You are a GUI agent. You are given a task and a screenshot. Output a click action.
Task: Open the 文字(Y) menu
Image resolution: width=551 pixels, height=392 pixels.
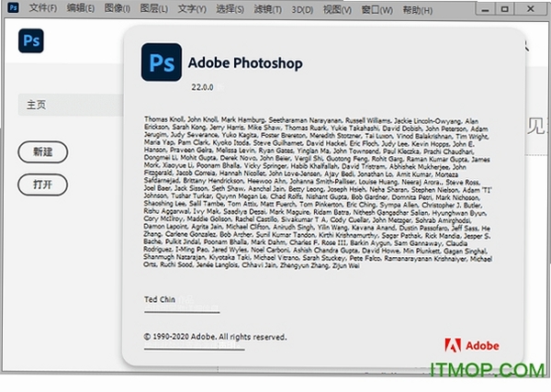(x=192, y=8)
